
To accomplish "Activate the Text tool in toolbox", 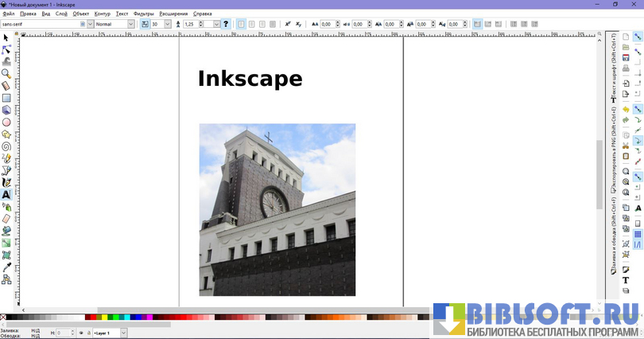I will click(x=6, y=194).
